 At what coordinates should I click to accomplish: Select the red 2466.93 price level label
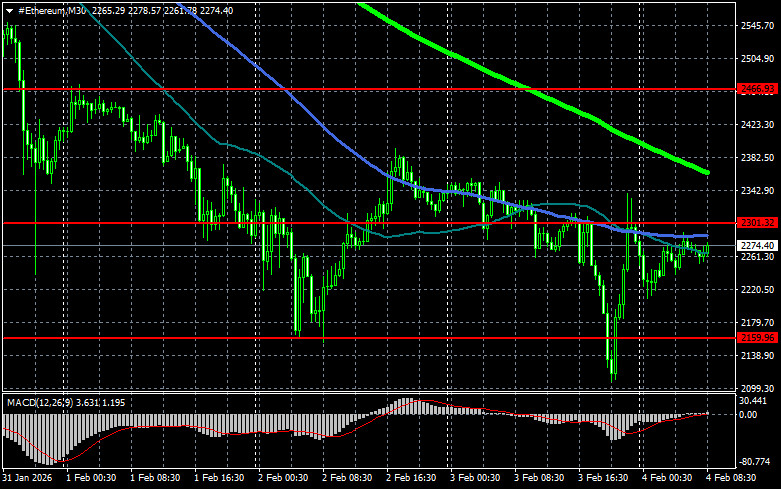tap(758, 89)
